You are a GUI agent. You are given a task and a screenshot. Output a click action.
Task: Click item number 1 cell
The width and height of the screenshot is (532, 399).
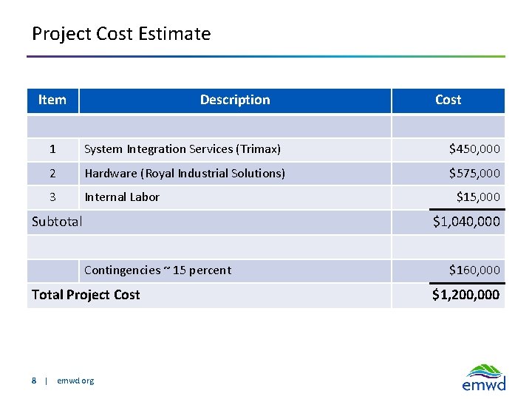(52, 149)
